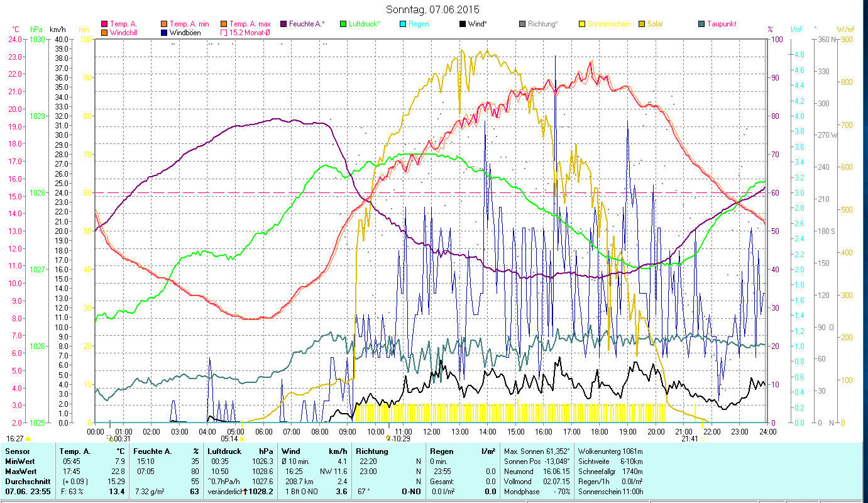The width and height of the screenshot is (868, 503).
Task: Click the '67 °' wind direction value
Action: point(364,492)
